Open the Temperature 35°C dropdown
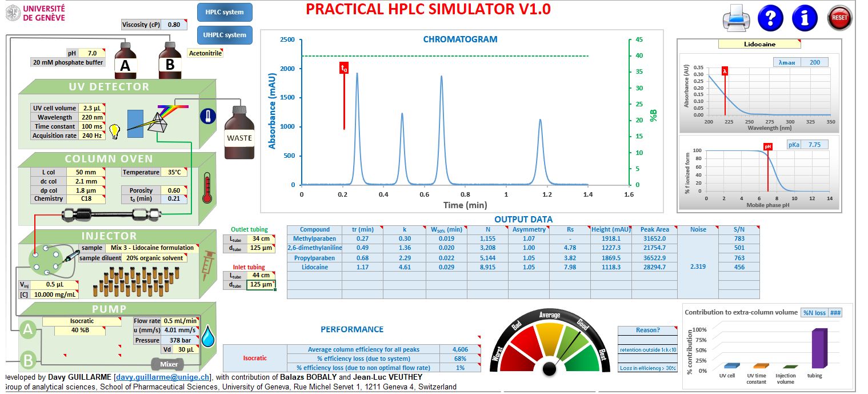 174,172
